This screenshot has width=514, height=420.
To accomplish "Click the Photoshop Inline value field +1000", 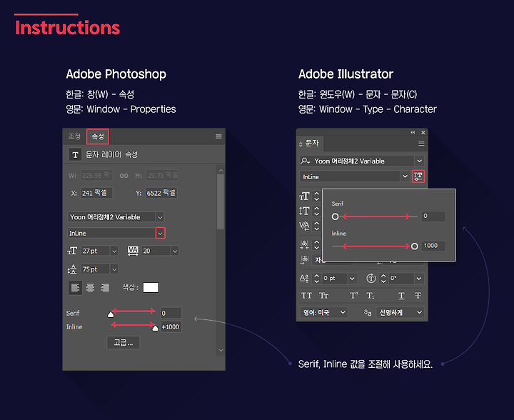I will point(171,327).
